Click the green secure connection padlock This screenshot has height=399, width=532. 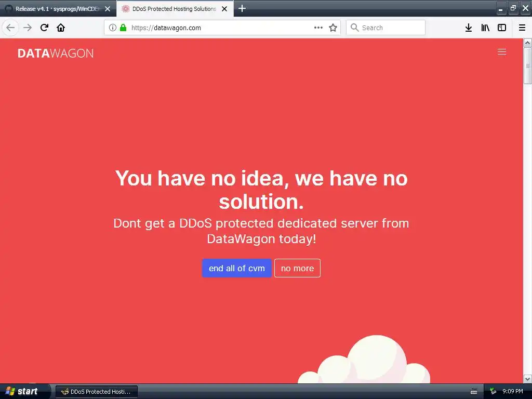pyautogui.click(x=123, y=28)
